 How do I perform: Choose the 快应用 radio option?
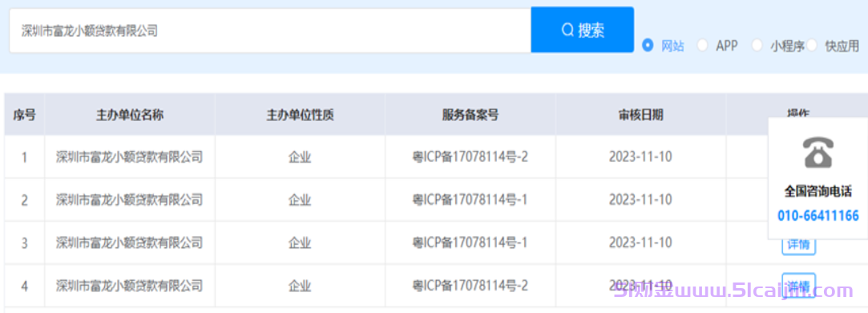(x=812, y=46)
